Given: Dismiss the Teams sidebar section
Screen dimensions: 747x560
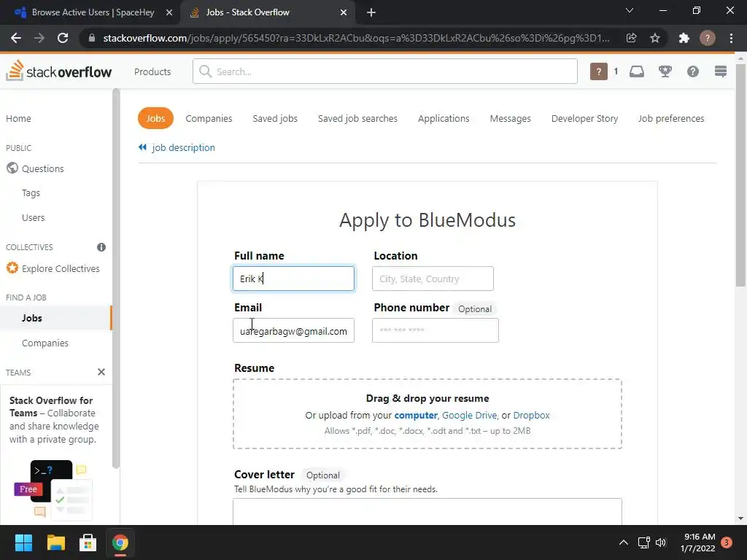Looking at the screenshot, I should tap(101, 372).
